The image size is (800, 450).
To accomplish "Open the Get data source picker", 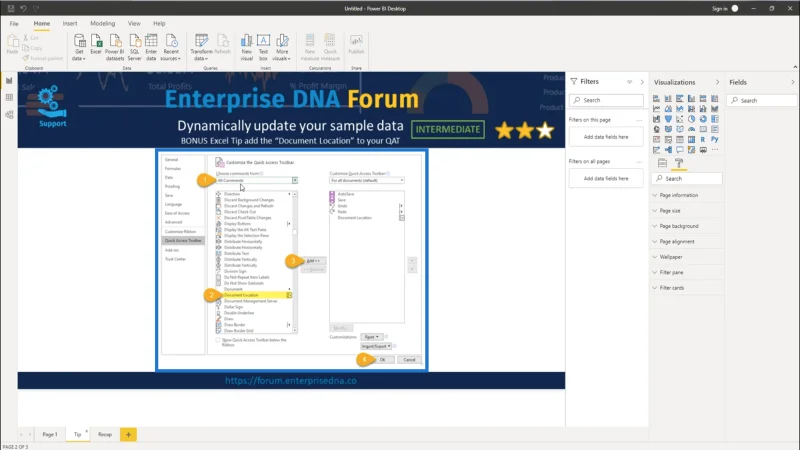I will click(x=79, y=47).
